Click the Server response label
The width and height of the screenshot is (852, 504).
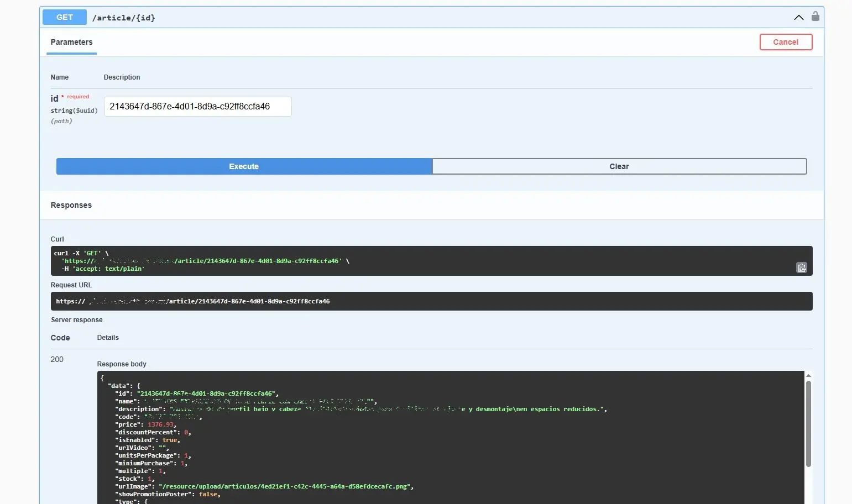coord(77,320)
